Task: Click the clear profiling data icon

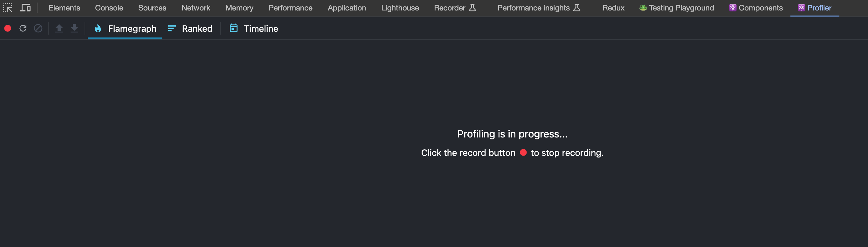Action: [38, 29]
